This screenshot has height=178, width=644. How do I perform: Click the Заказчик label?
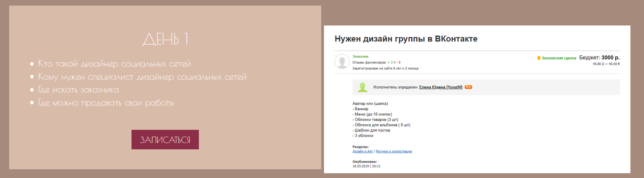point(360,57)
